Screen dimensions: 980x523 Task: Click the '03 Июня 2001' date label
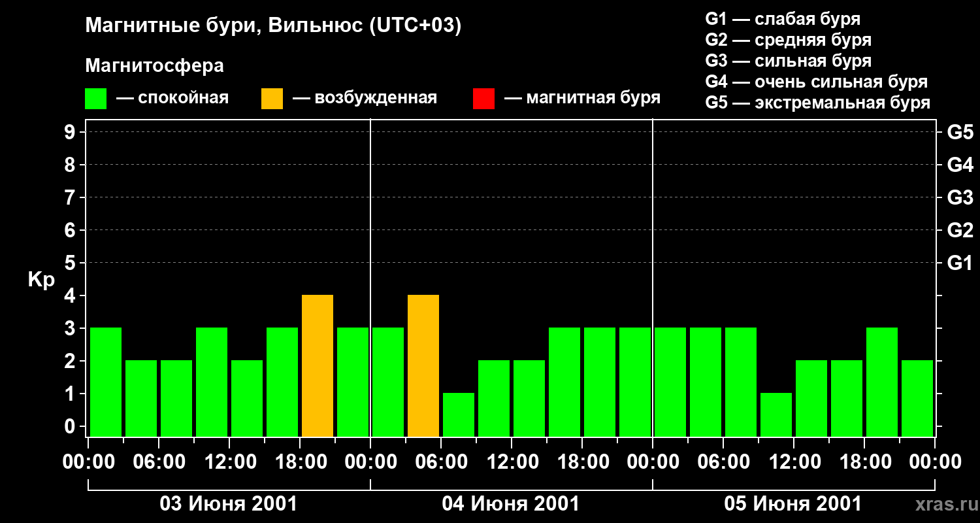click(x=229, y=504)
